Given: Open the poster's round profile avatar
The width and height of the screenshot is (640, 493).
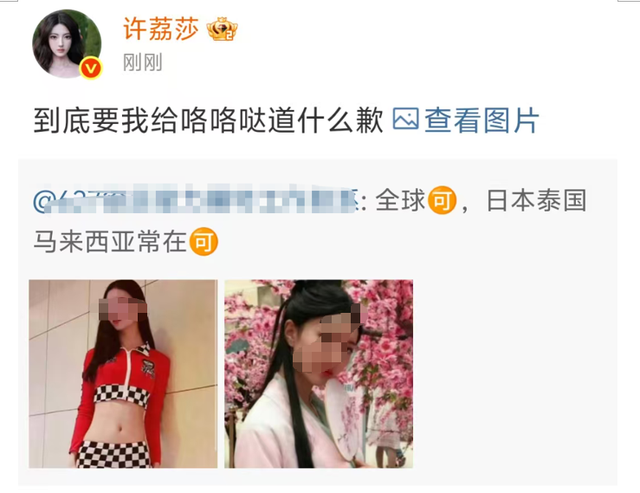Looking at the screenshot, I should [67, 44].
